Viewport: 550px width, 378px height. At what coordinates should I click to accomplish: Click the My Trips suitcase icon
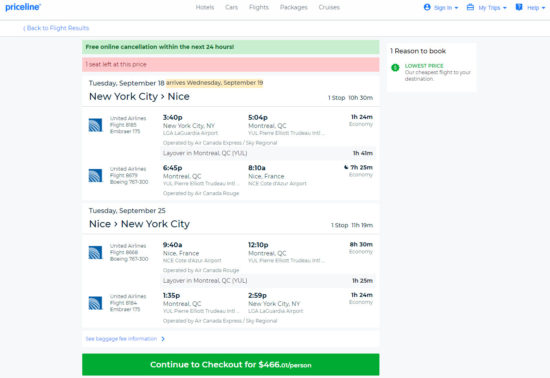470,7
